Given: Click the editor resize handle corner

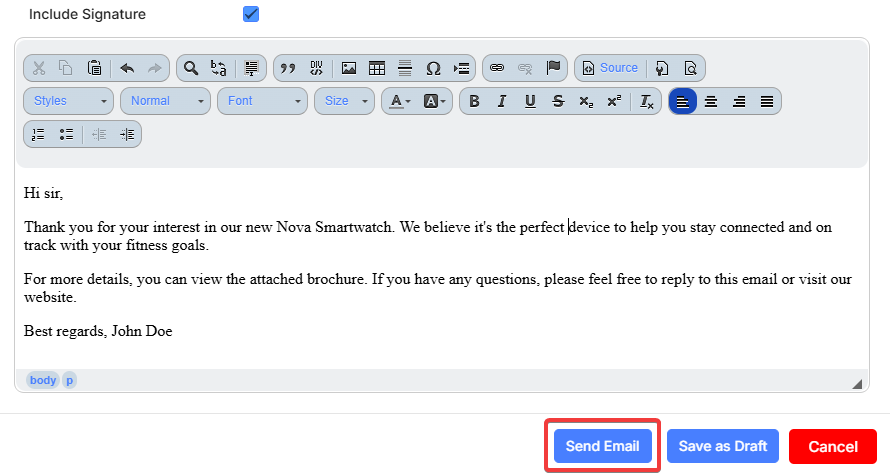Looking at the screenshot, I should tap(857, 384).
